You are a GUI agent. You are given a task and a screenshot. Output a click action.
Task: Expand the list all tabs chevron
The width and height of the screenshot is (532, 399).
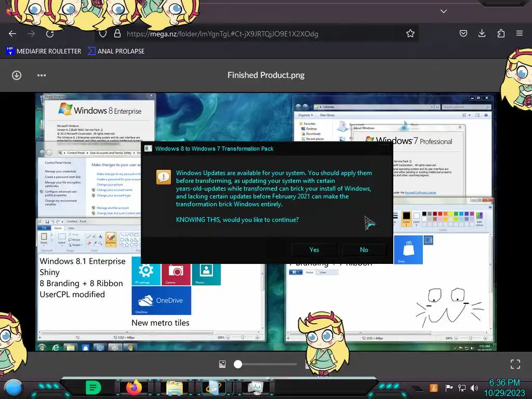444,11
